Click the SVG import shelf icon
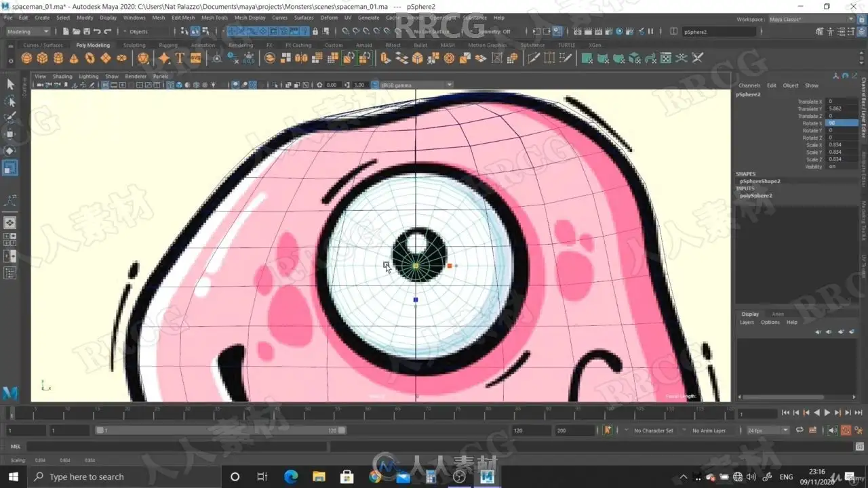This screenshot has width=868, height=488. (x=195, y=58)
